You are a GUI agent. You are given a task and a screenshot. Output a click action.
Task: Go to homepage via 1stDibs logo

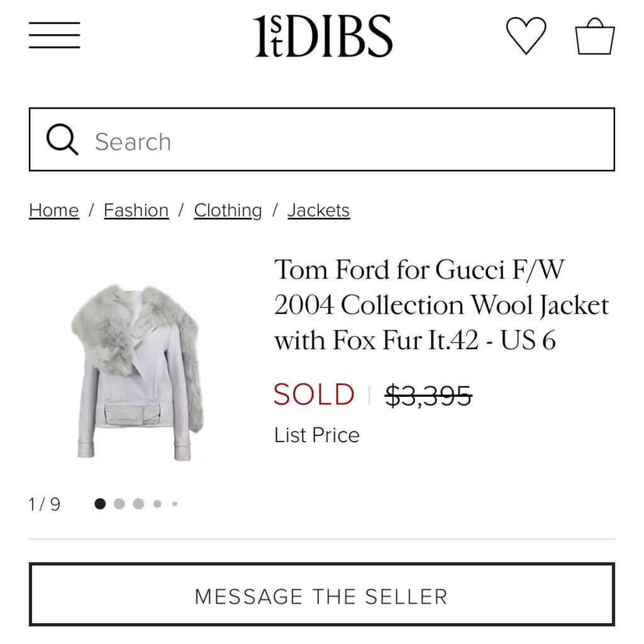tap(323, 36)
